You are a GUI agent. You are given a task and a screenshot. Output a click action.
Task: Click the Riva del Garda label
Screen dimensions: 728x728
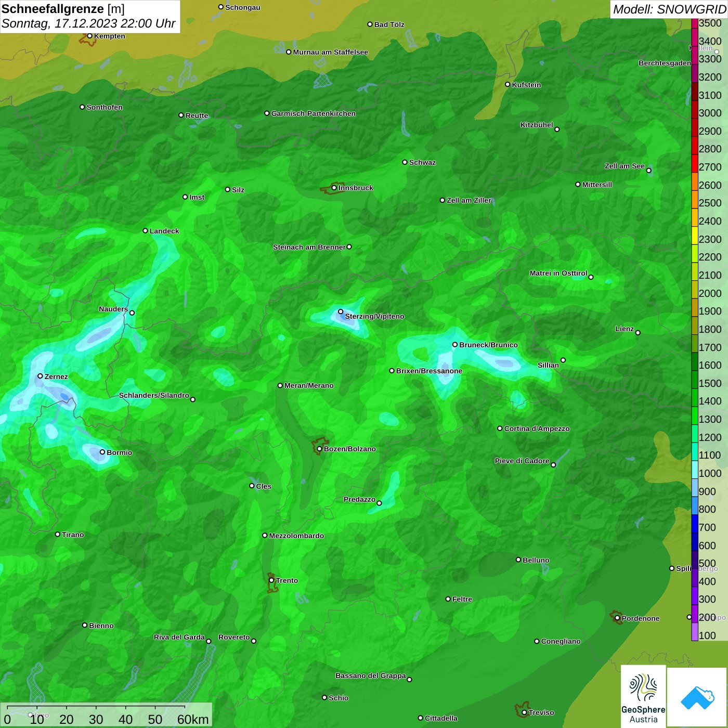click(x=179, y=637)
